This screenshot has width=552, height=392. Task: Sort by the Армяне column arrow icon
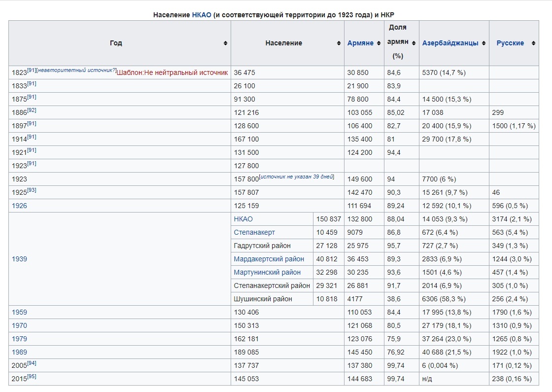tap(379, 43)
